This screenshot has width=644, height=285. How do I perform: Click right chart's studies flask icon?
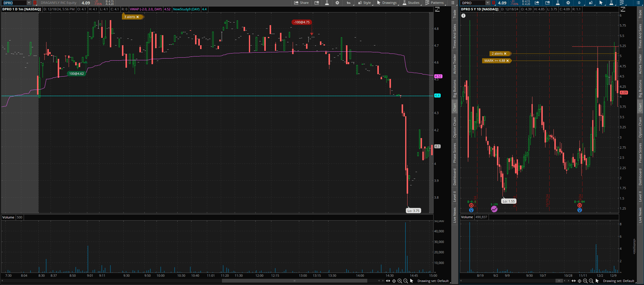(x=611, y=3)
